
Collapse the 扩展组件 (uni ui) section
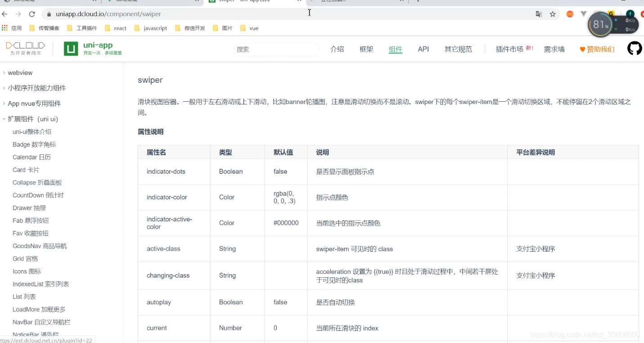[x=34, y=118]
